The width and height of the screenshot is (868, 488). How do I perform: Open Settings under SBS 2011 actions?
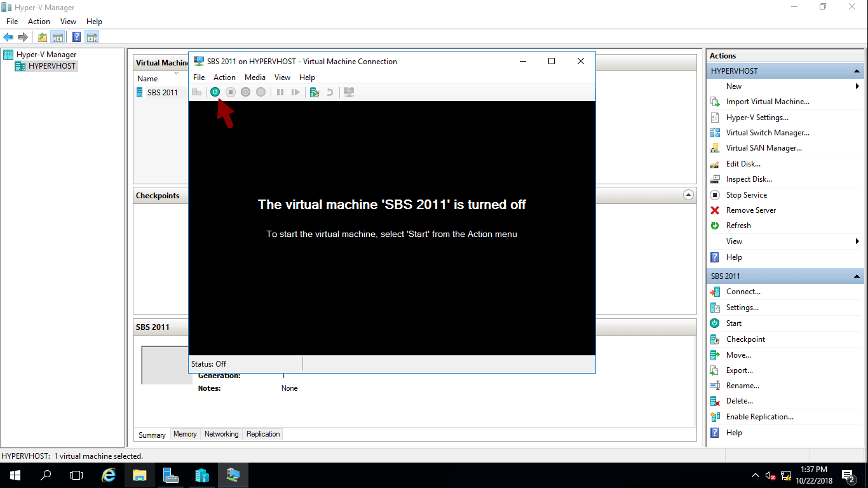742,308
